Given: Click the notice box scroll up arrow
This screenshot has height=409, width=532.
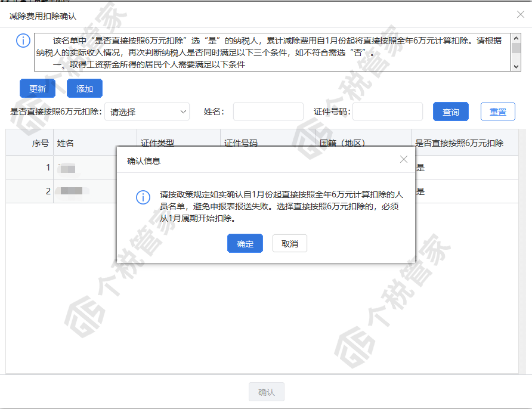Looking at the screenshot, I should tap(516, 38).
